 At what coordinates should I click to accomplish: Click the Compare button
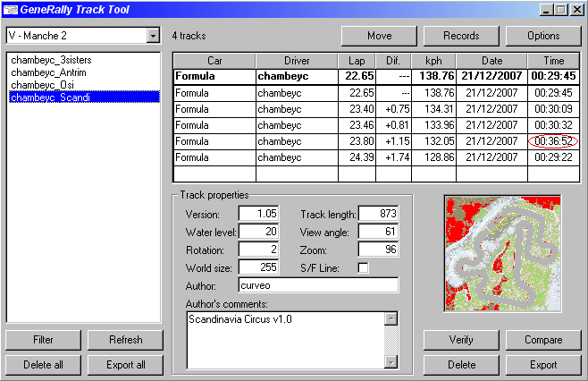pos(543,340)
